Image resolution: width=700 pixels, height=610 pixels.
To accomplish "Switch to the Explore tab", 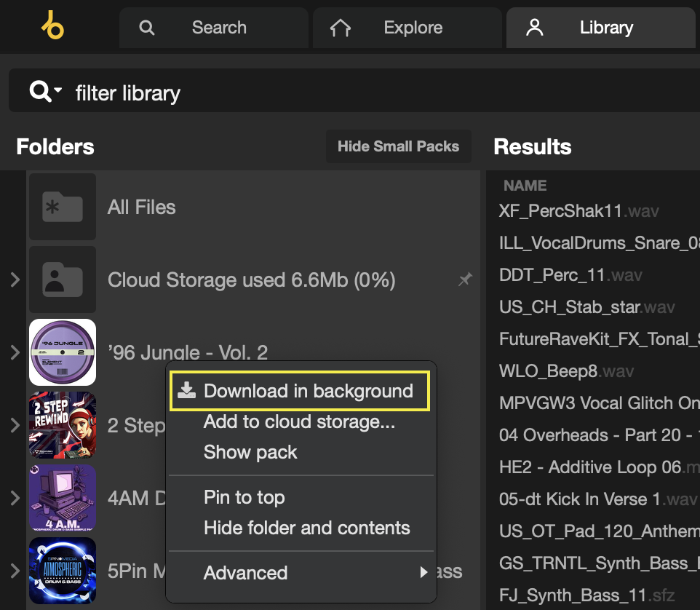I will [407, 28].
